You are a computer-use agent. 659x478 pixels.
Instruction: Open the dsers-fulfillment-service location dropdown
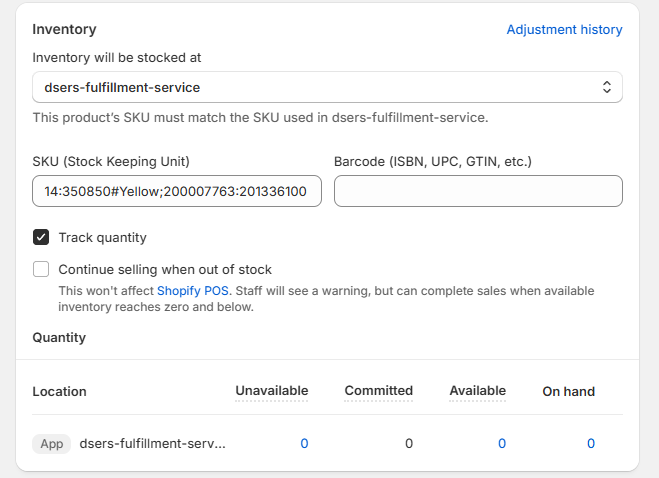[x=327, y=87]
